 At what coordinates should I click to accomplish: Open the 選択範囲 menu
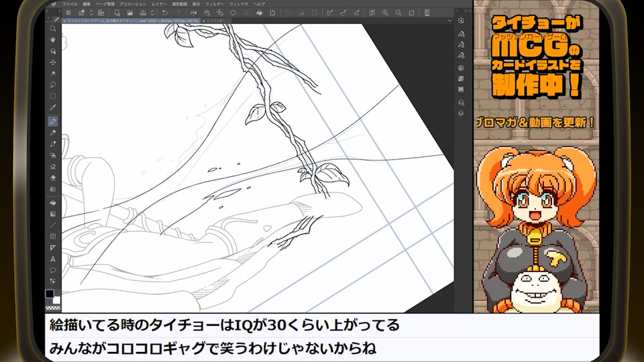pos(180,4)
